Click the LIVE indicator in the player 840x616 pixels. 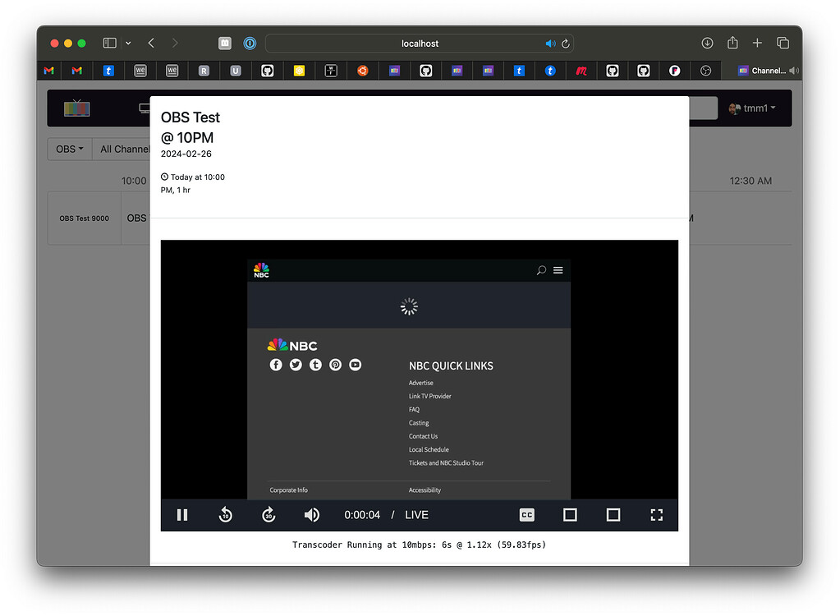click(x=415, y=515)
